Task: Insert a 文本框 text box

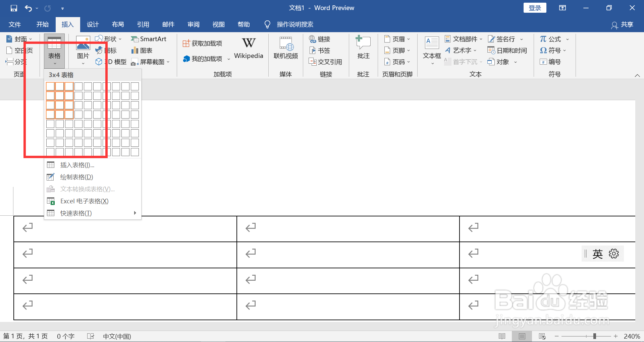Action: pos(432,50)
